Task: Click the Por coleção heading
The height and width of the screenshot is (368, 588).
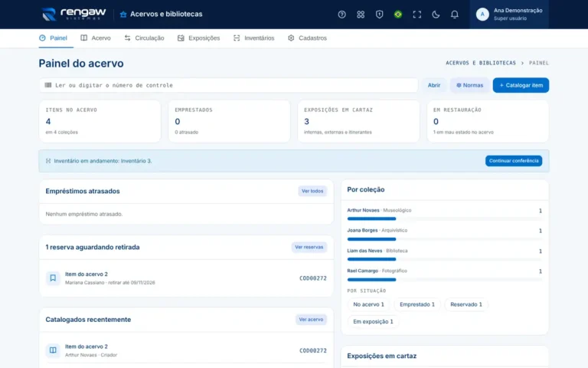Action: coord(366,189)
